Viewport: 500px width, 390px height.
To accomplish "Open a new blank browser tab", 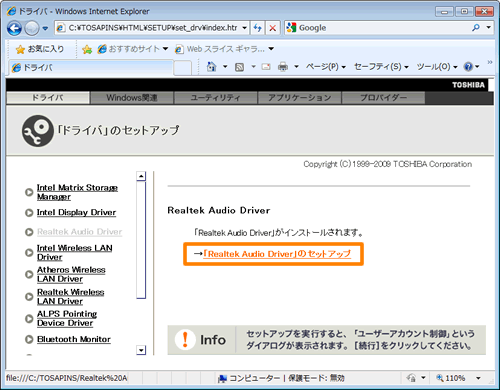I will [182, 68].
